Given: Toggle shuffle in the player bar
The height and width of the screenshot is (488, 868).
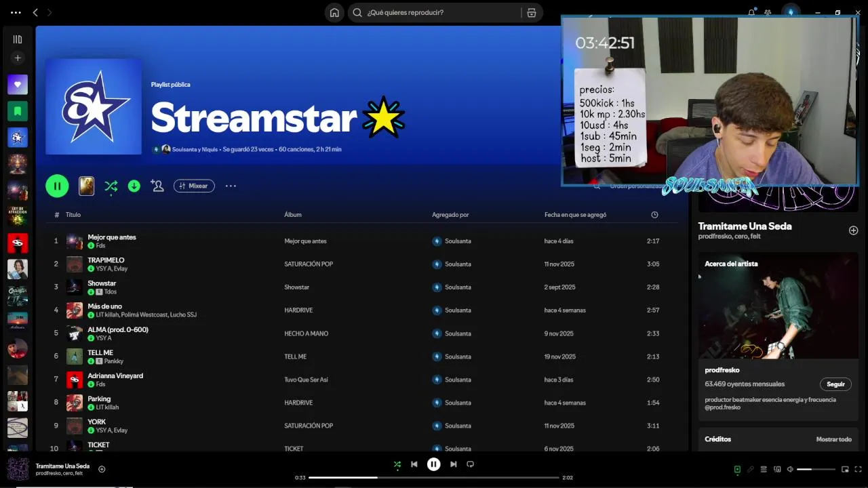Looking at the screenshot, I should [x=397, y=464].
